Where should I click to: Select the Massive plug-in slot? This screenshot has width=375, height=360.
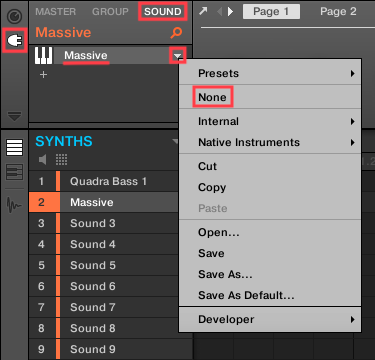(x=110, y=55)
